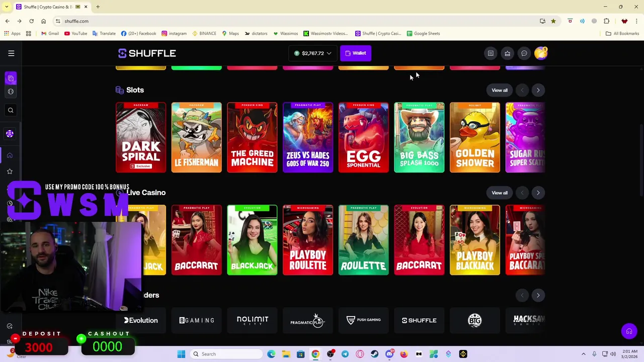Open Telegram from the taskbar
The height and width of the screenshot is (362, 644).
(x=345, y=354)
